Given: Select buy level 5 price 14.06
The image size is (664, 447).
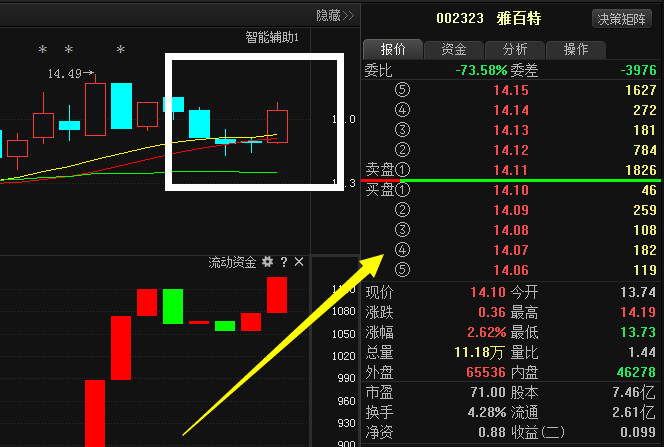Looking at the screenshot, I should 511,270.
